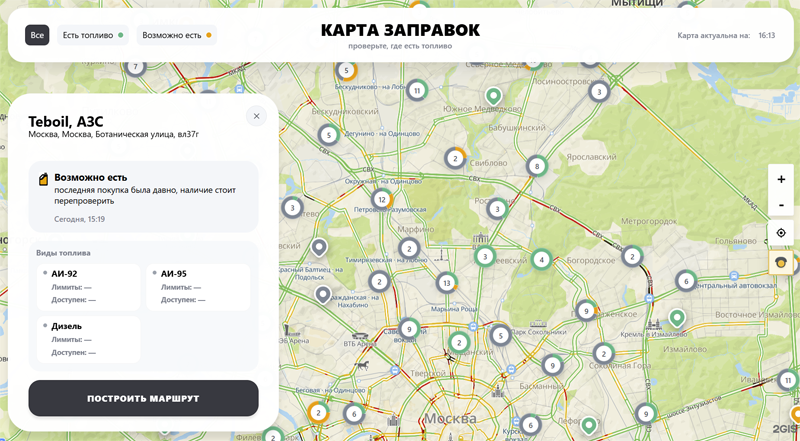The height and width of the screenshot is (441, 800).
Task: Click 'Построить маршрут' button
Action: click(x=143, y=398)
